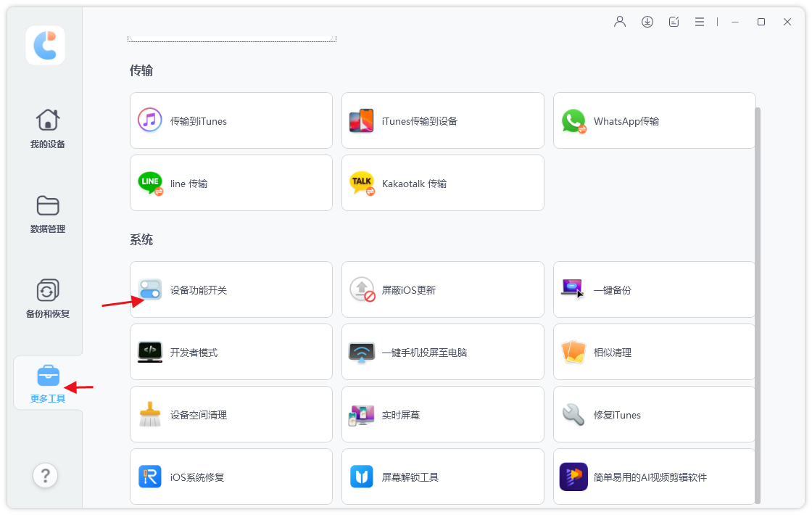The width and height of the screenshot is (812, 515).
Task: Click the 屏蔽iOS更新 icon
Action: pos(362,289)
